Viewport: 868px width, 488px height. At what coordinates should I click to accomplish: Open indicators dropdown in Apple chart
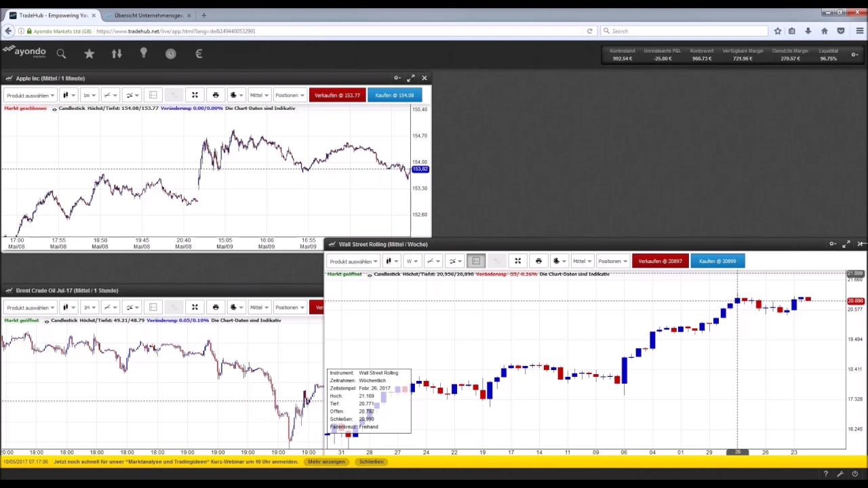(x=131, y=95)
